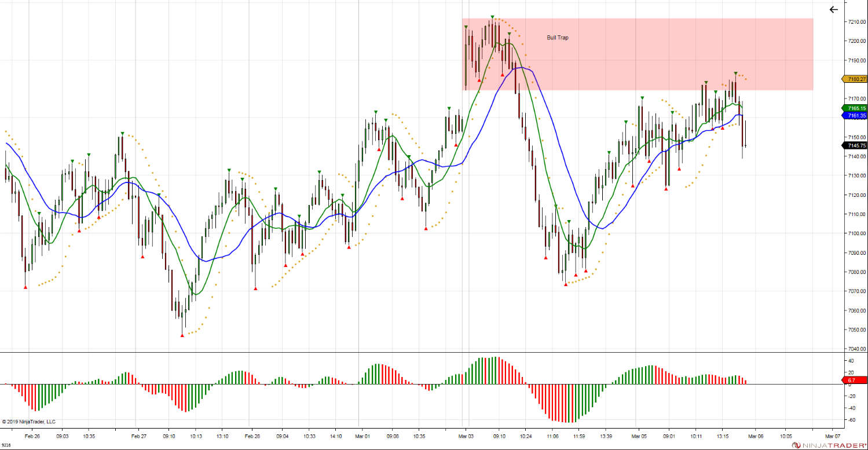
Task: Click the 7090.00 price axis label
Action: [x=856, y=253]
